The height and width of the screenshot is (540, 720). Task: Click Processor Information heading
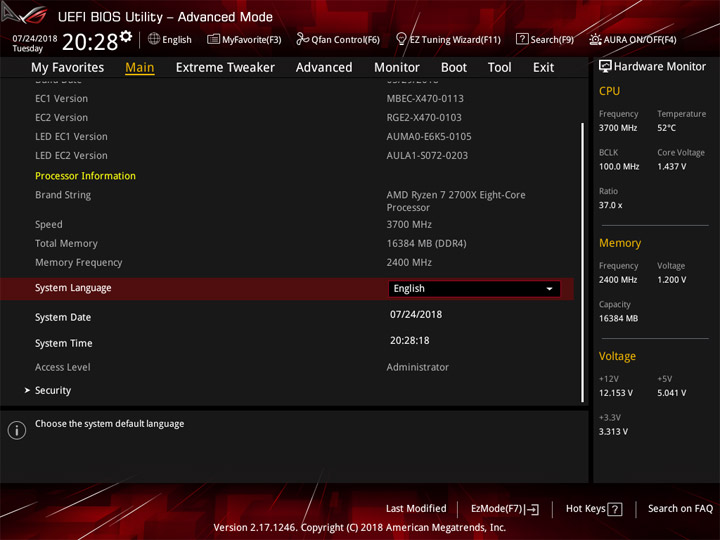[85, 176]
